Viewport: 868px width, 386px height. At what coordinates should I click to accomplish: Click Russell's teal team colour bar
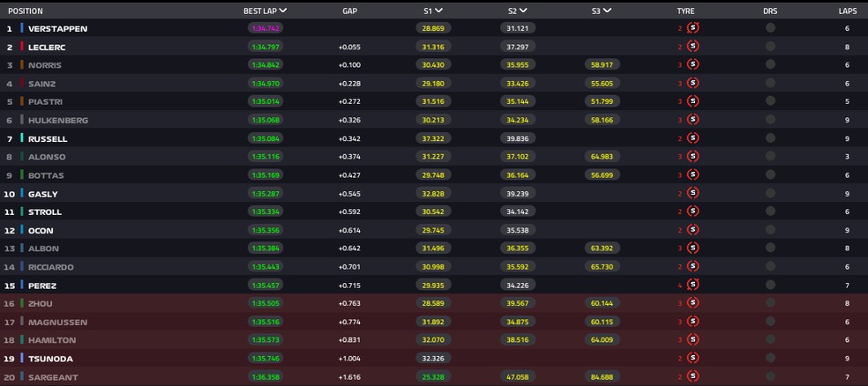22,137
